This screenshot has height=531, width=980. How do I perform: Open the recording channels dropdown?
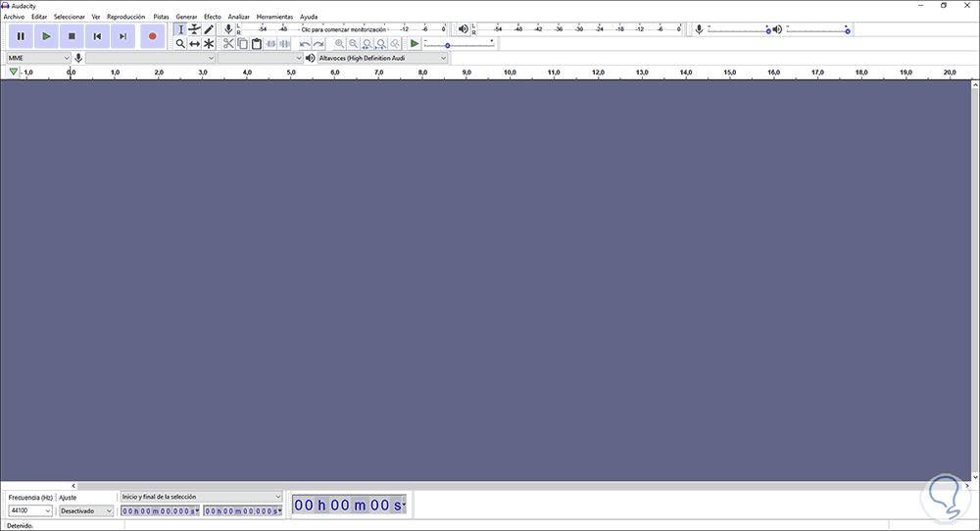[x=260, y=58]
